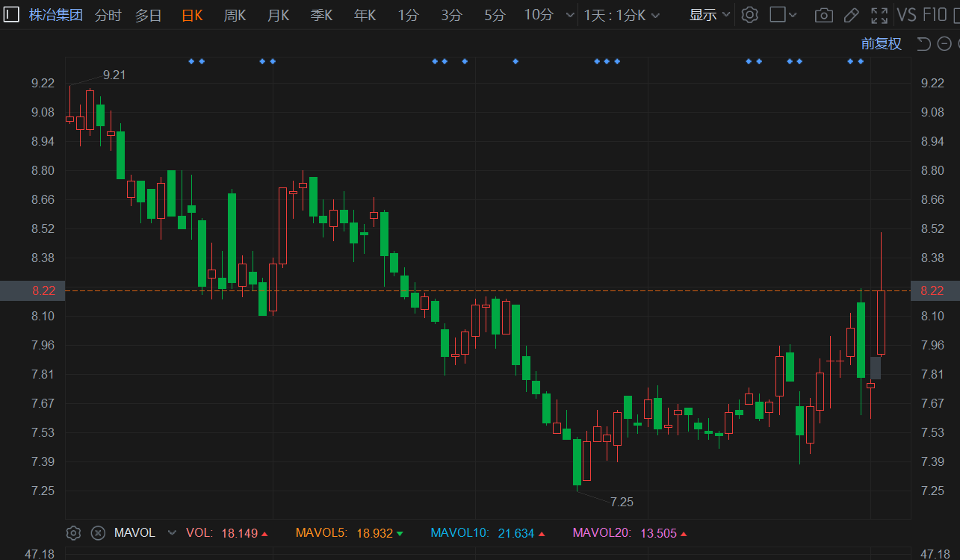
Task: Open MAVOL indicator settings gear
Action: [x=73, y=533]
